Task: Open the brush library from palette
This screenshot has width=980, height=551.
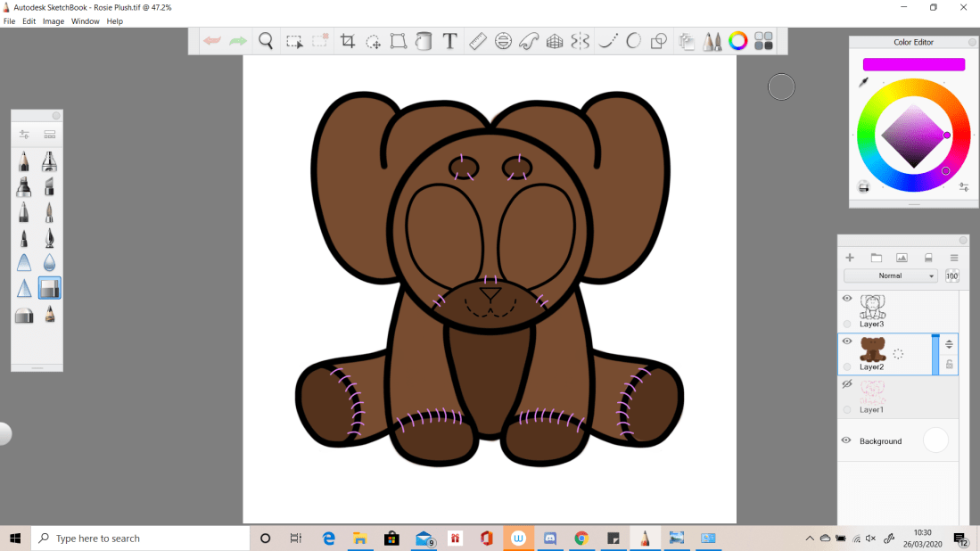Action: (x=50, y=135)
